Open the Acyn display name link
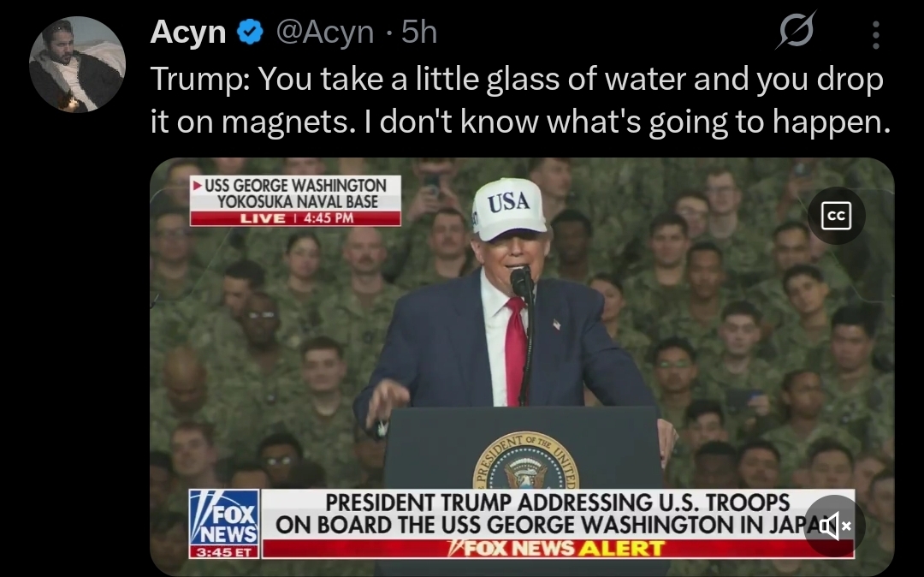 [188, 32]
